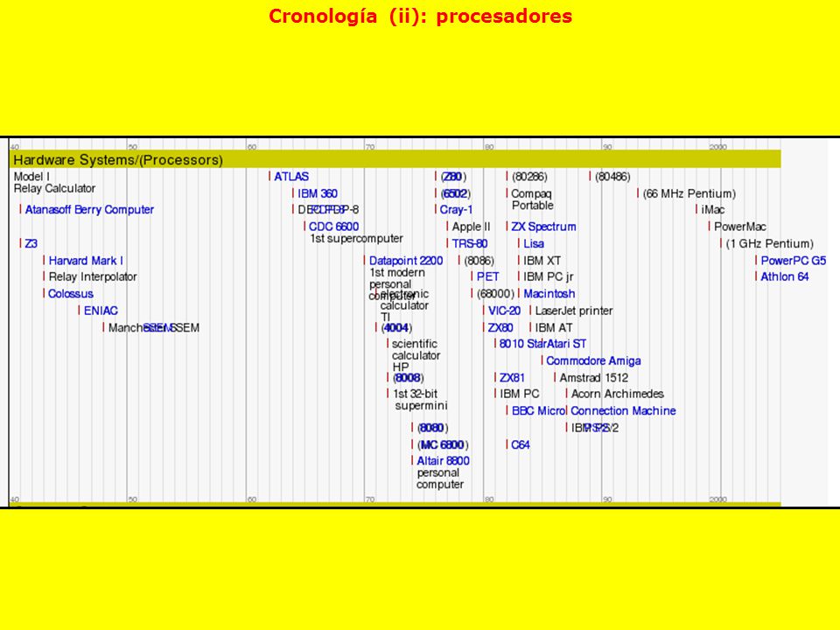Open the IBM 360 link
Image resolution: width=840 pixels, height=630 pixels.
[x=318, y=193]
